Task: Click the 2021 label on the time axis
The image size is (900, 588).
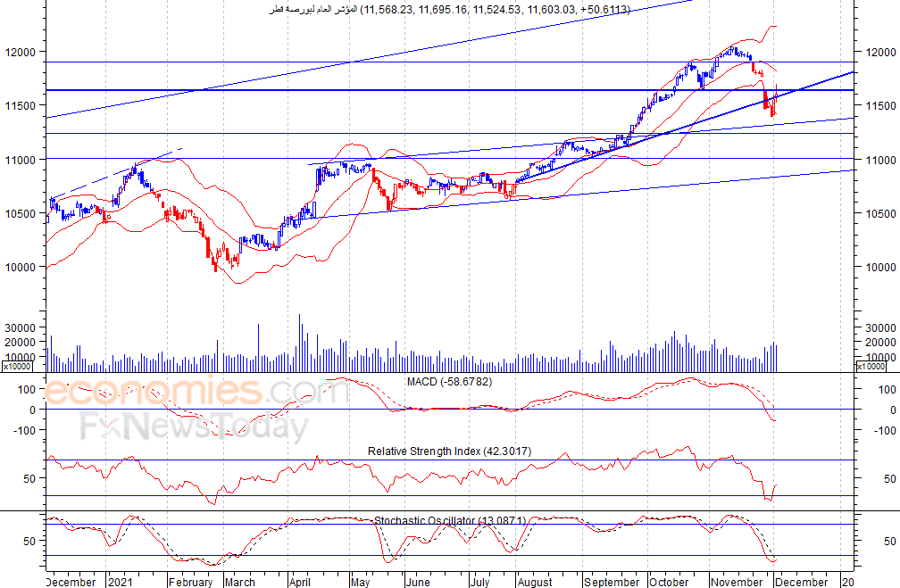Action: [121, 582]
